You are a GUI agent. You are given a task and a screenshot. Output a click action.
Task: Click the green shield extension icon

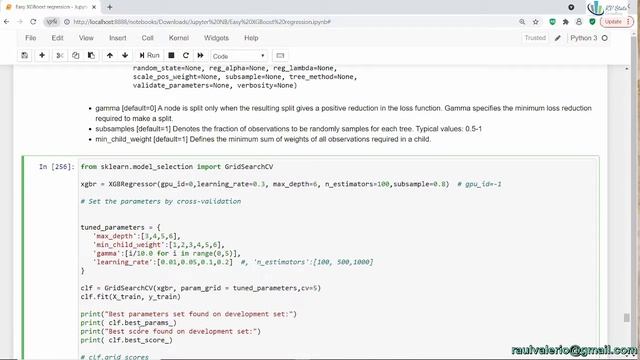click(552, 22)
